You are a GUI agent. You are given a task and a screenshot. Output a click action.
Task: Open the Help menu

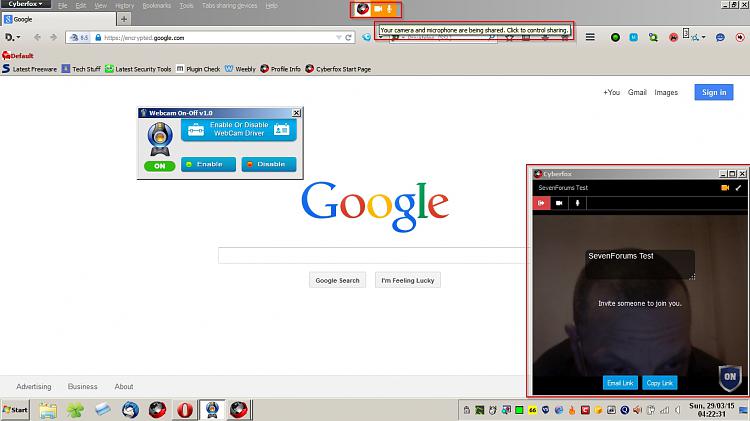click(x=272, y=6)
